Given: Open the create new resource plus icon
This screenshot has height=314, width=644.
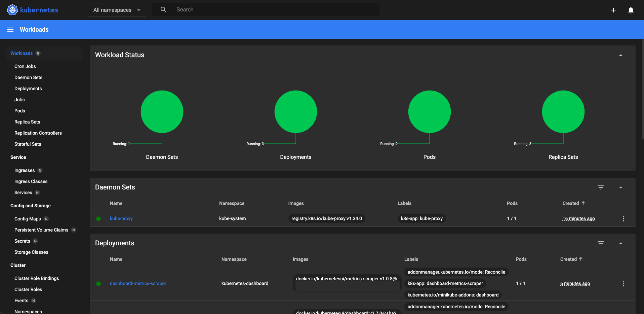Looking at the screenshot, I should 613,10.
